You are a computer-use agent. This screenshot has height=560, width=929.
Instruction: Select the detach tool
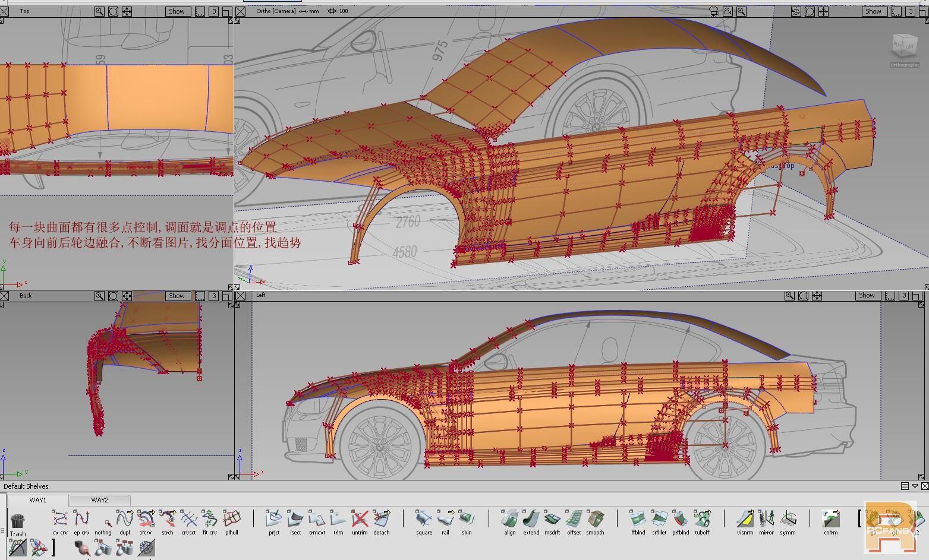coord(382,523)
